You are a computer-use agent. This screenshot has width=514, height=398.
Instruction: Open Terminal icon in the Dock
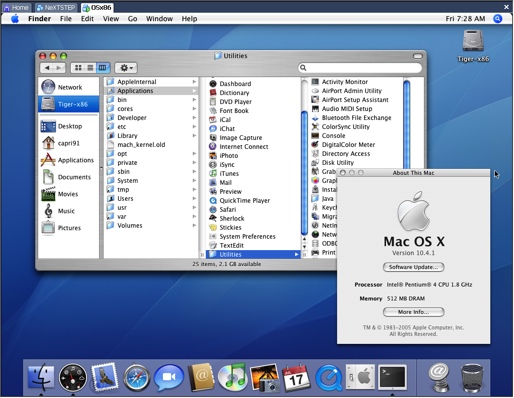tap(393, 377)
